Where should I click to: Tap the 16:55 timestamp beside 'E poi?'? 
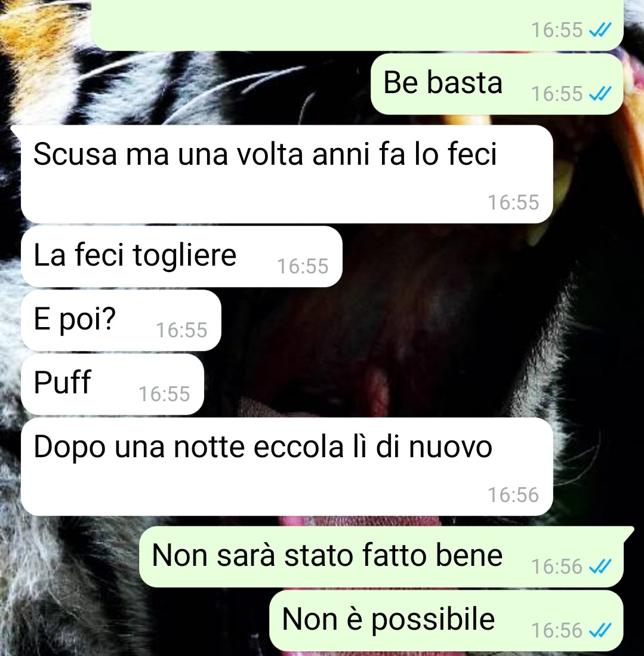(x=181, y=330)
